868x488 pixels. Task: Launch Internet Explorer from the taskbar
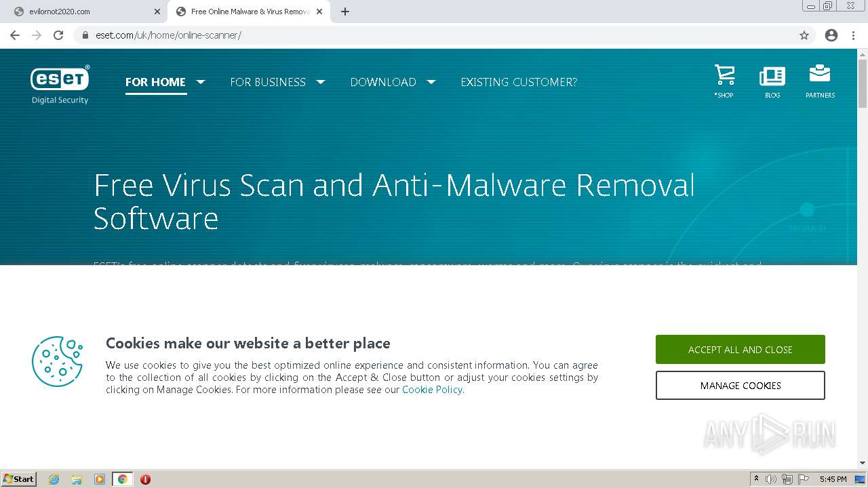pos(54,479)
